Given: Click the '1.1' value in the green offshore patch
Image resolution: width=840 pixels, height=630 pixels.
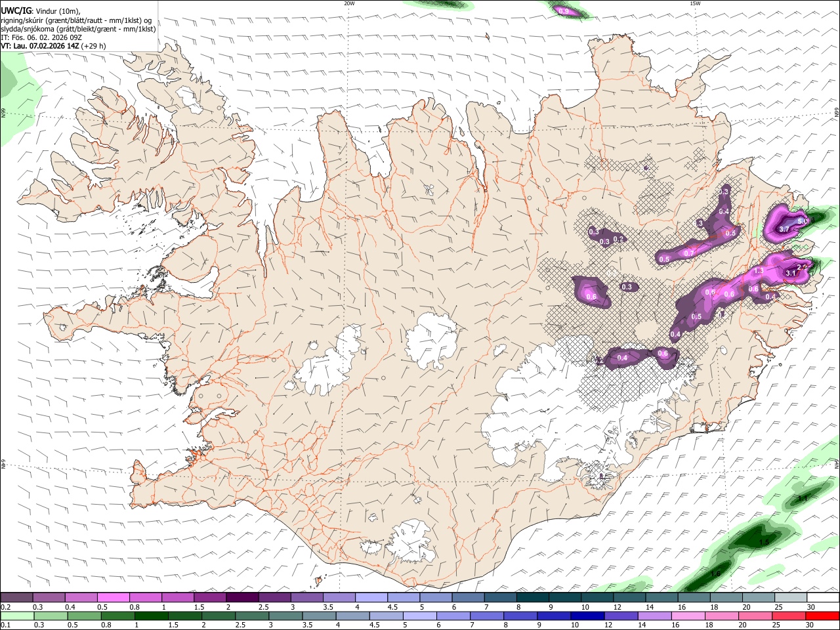Looking at the screenshot, I should (801, 499).
